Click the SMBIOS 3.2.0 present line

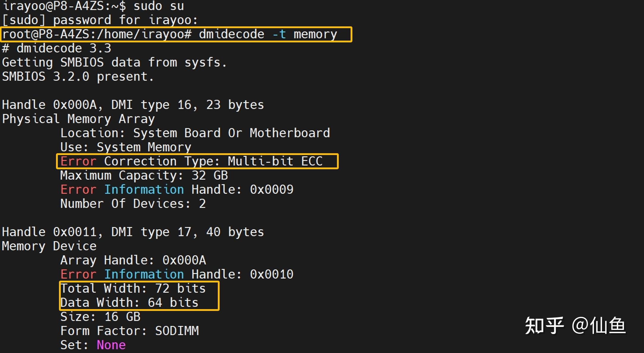click(x=78, y=77)
